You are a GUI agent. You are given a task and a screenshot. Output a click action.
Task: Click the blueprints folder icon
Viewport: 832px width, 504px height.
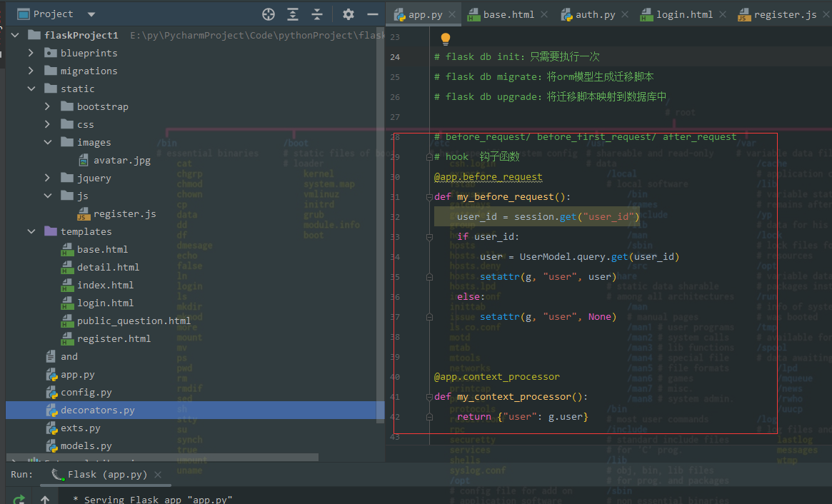tap(51, 53)
